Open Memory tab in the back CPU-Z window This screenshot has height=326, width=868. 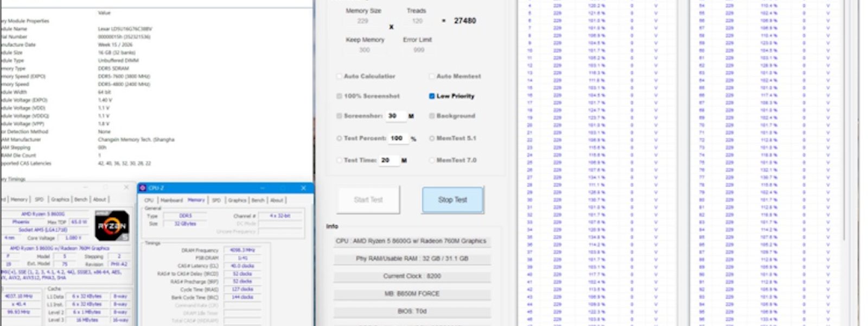pyautogui.click(x=19, y=199)
